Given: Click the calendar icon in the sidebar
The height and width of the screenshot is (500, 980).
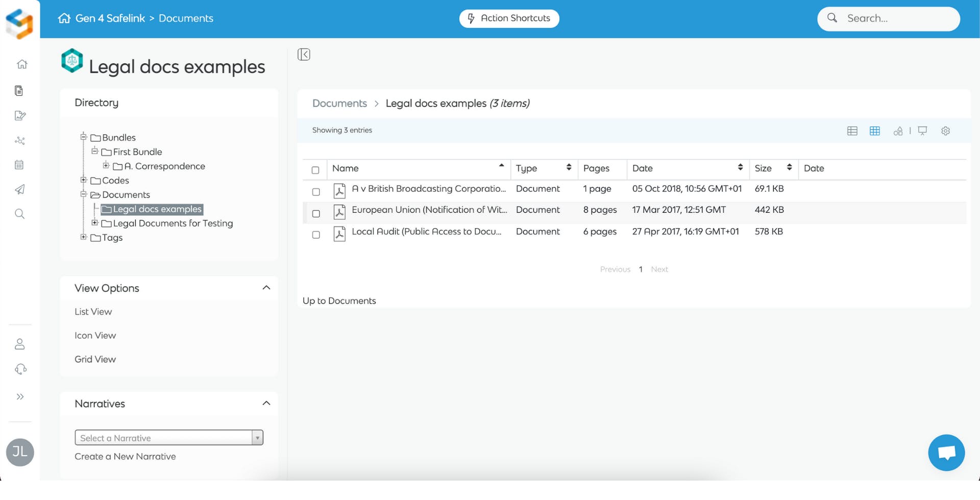Looking at the screenshot, I should coord(19,165).
